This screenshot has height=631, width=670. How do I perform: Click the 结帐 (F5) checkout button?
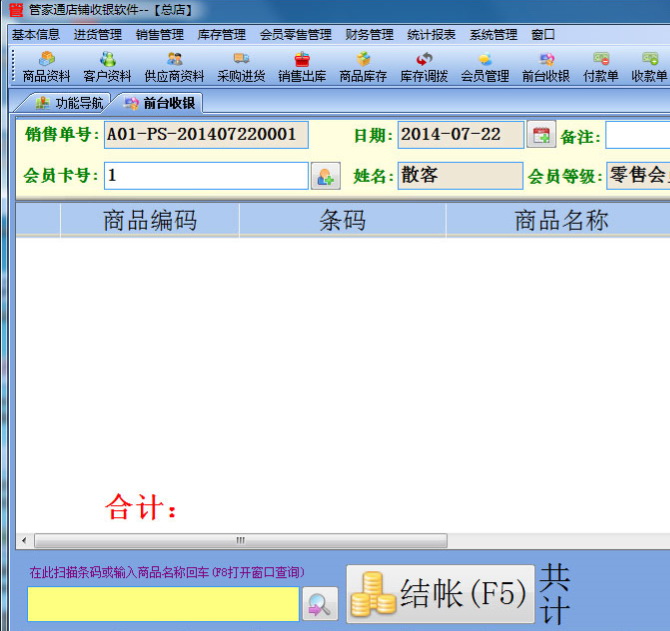(x=441, y=594)
